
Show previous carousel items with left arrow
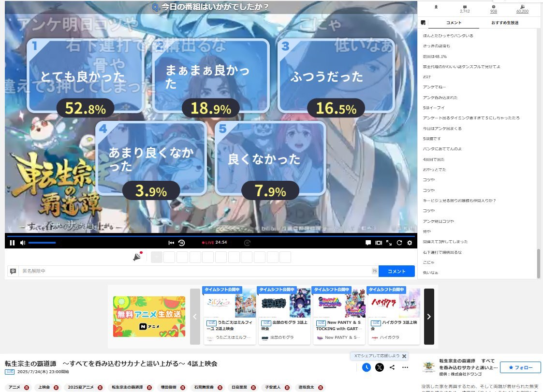195,317
